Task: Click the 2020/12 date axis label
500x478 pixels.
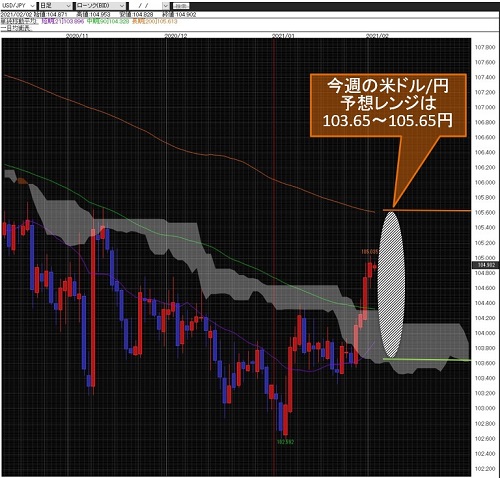Action: point(176,36)
